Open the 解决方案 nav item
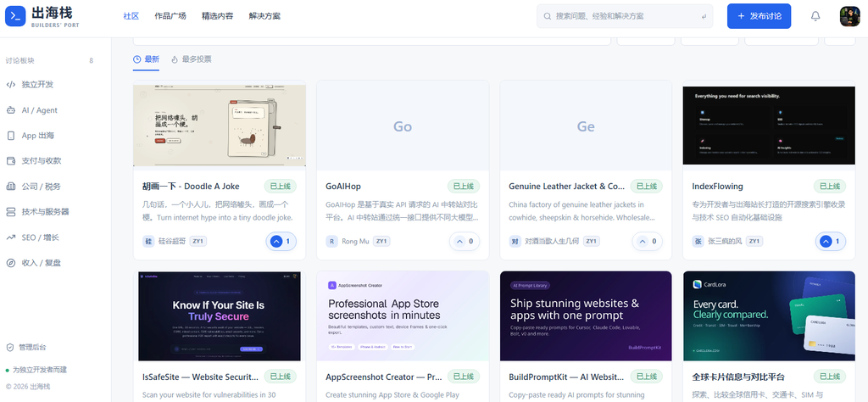868x402 pixels. (x=264, y=16)
